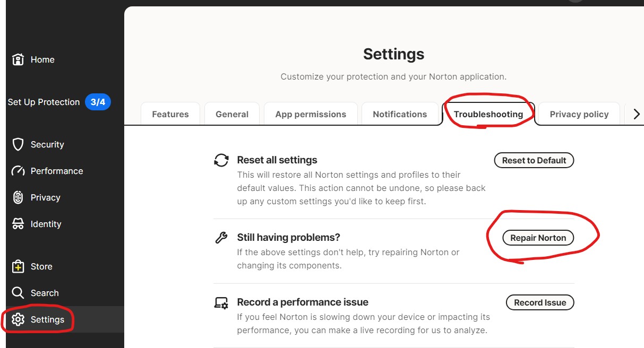Click the Settings gear icon
Screen dimensions: 644x348
pos(18,319)
